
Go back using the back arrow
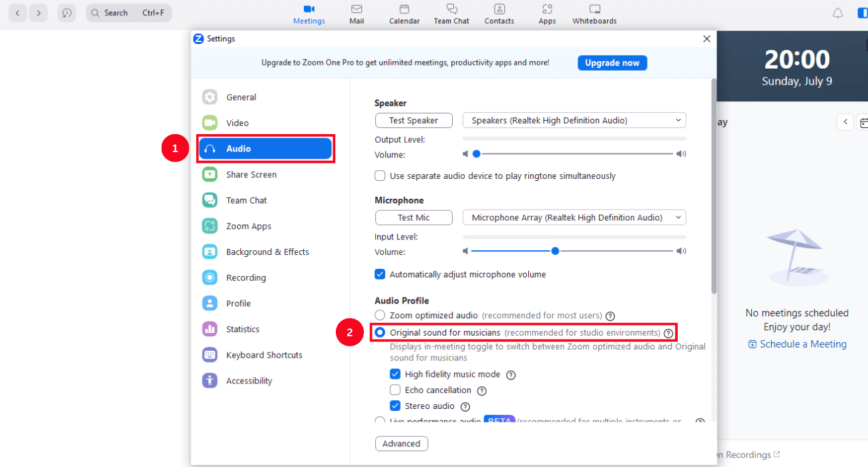17,13
